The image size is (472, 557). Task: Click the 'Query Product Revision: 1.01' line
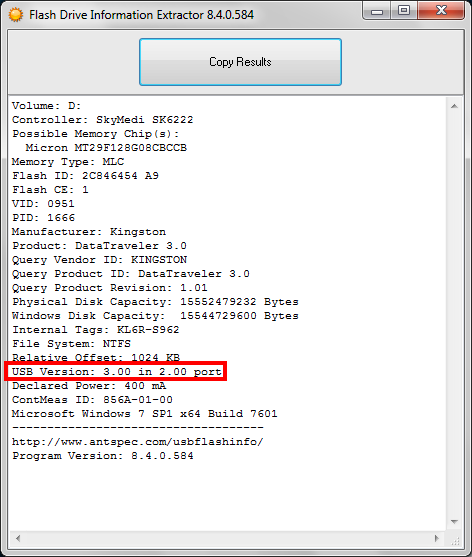pos(110,288)
